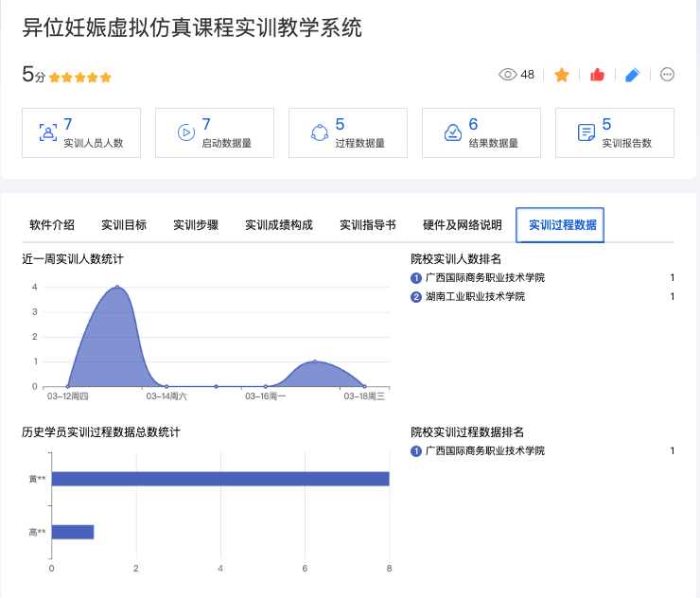Click the 实训人员人数 person icon
This screenshot has width=700, height=598.
pos(47,132)
